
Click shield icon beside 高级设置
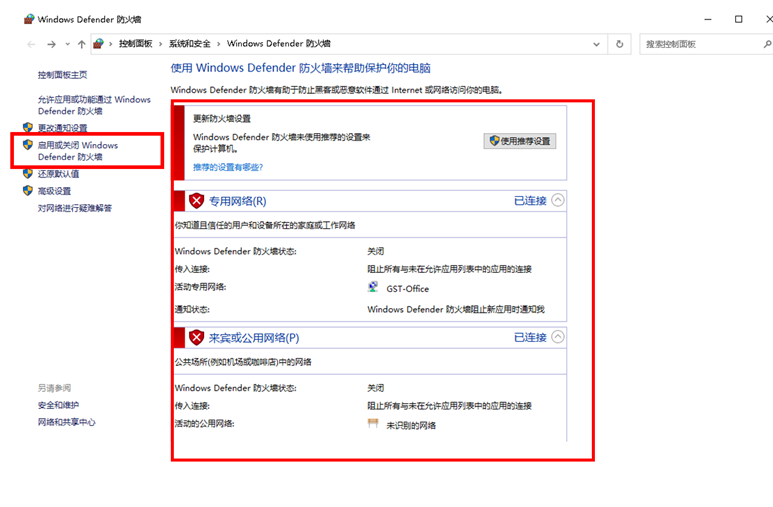[28, 190]
